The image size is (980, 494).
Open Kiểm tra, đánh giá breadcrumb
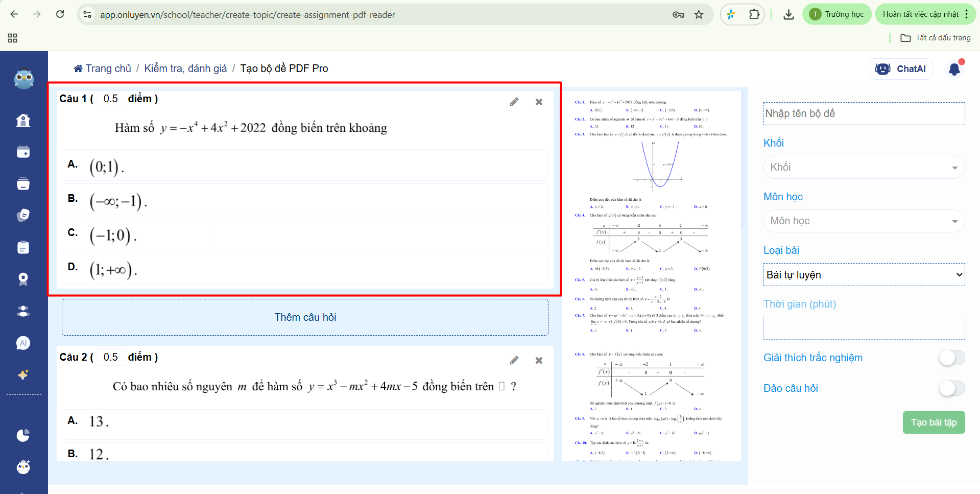[x=185, y=68]
